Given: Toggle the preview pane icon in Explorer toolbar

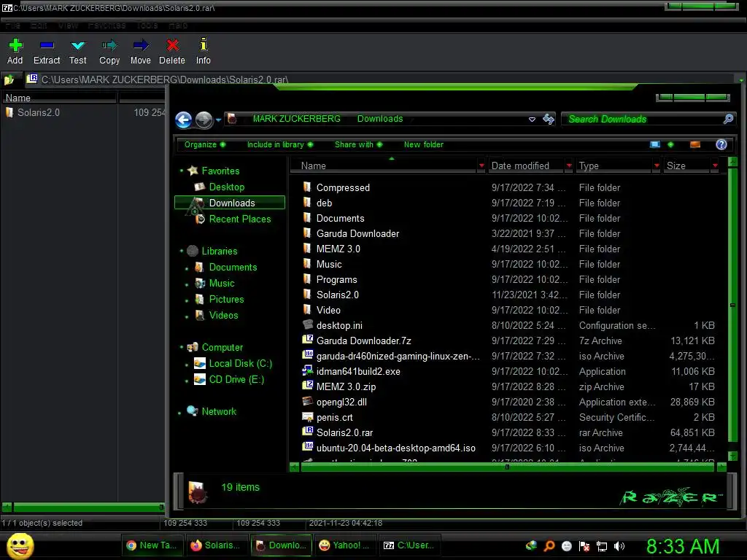Looking at the screenshot, I should [695, 145].
